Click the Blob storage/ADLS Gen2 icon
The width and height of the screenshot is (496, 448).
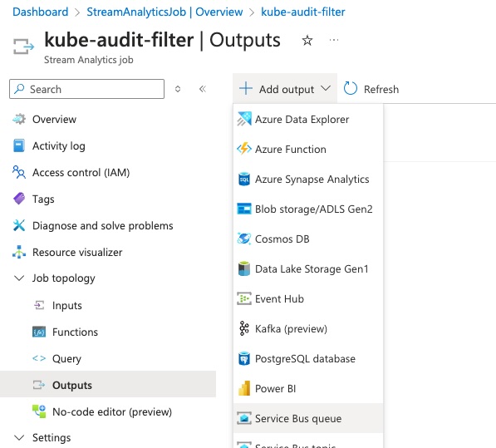coord(244,209)
